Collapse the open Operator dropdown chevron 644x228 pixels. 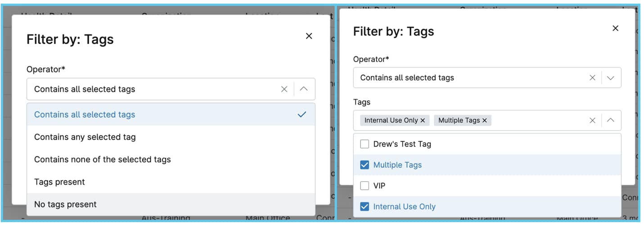point(304,89)
